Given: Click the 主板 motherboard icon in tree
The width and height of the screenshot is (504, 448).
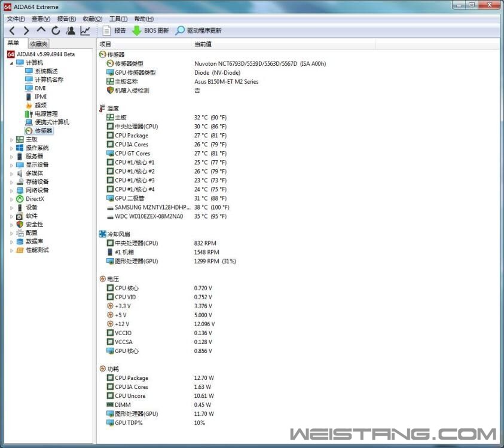Looking at the screenshot, I should pyautogui.click(x=20, y=139).
